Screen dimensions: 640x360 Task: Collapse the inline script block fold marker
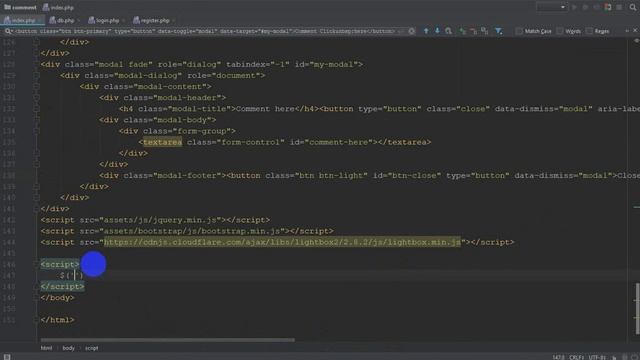36,264
